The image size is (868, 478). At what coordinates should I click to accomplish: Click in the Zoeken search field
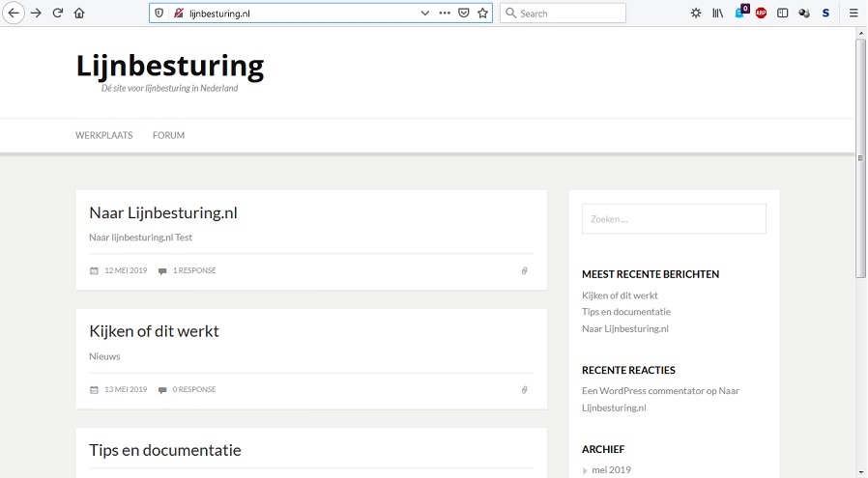(x=674, y=218)
